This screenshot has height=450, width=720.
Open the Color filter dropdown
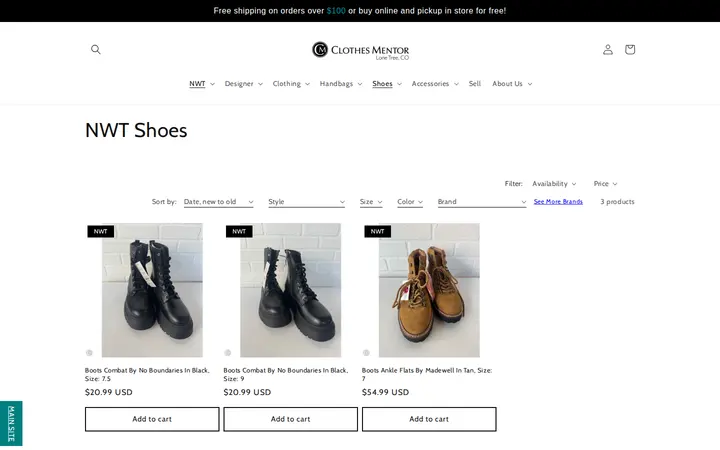coord(410,202)
